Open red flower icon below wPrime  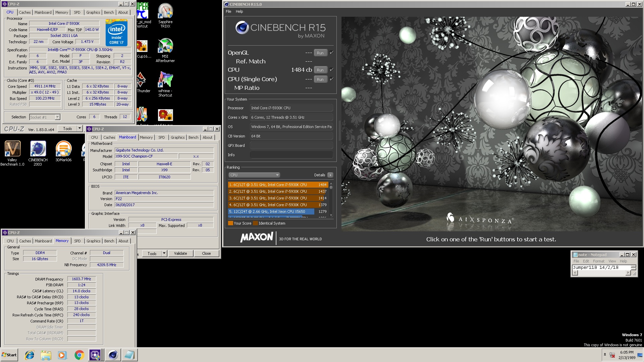coord(165,115)
